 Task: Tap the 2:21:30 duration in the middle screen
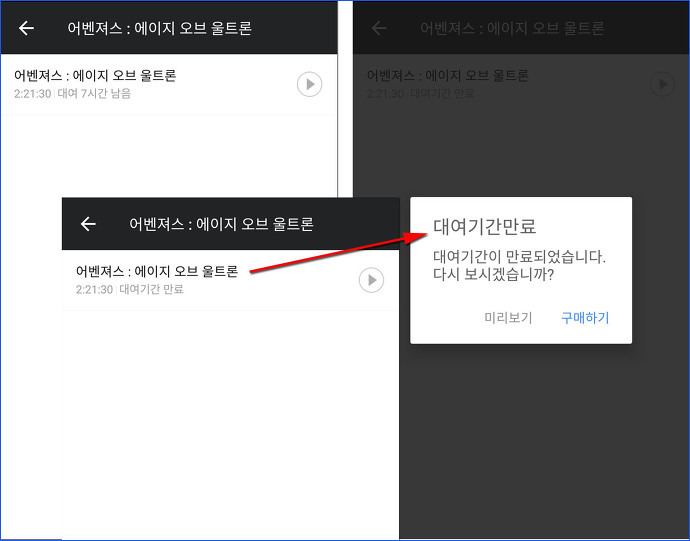click(95, 290)
